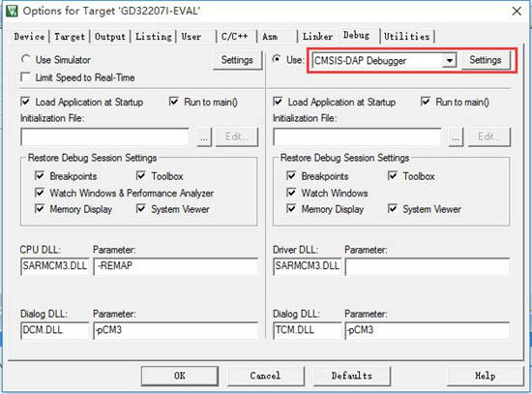Screen dimensions: 532x394
Task: Browse for simulator initialization file
Action: (x=204, y=137)
